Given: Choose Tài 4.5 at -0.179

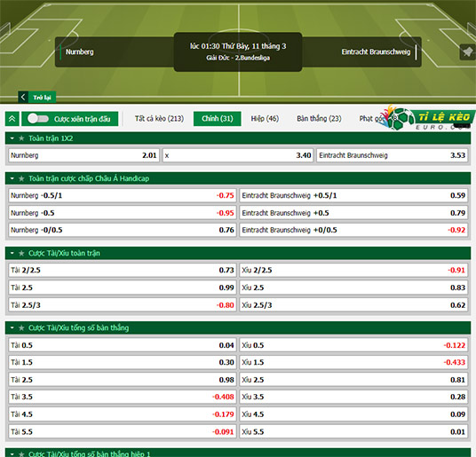Looking at the screenshot, I should click(x=123, y=414).
